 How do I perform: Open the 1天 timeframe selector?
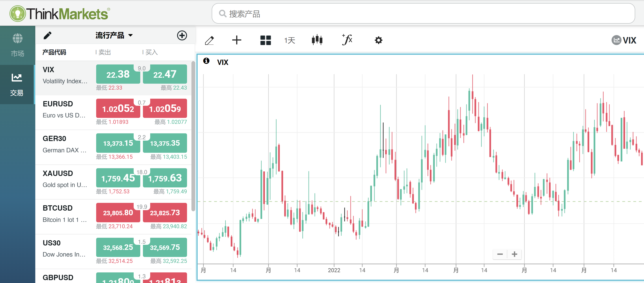(290, 40)
